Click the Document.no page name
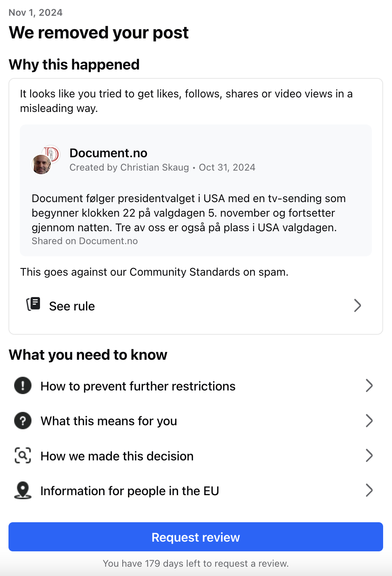This screenshot has height=576, width=392. tap(108, 153)
